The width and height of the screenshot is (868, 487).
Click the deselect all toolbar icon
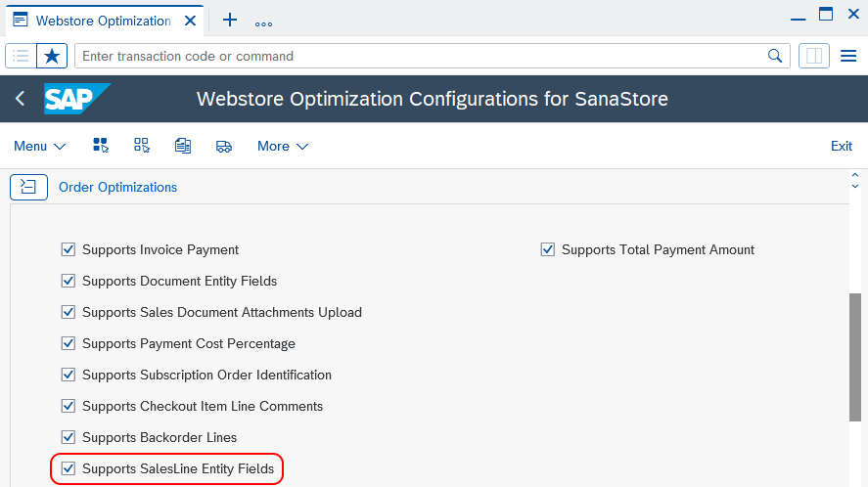142,146
